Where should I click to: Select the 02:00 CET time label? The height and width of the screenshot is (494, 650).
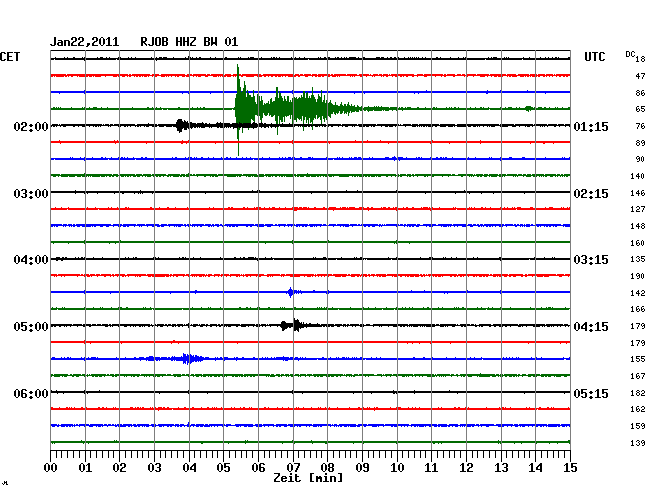coord(31,127)
